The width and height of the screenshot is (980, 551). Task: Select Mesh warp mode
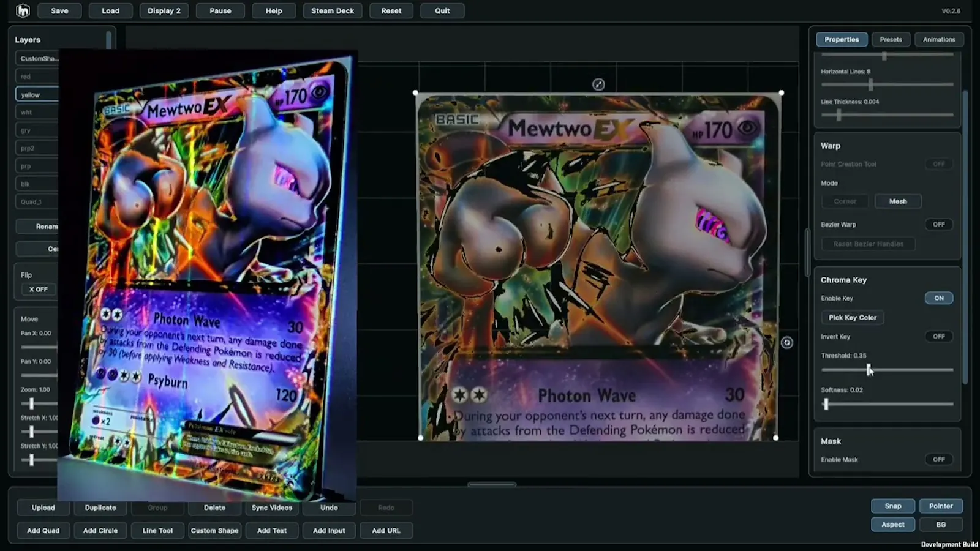[x=898, y=201]
